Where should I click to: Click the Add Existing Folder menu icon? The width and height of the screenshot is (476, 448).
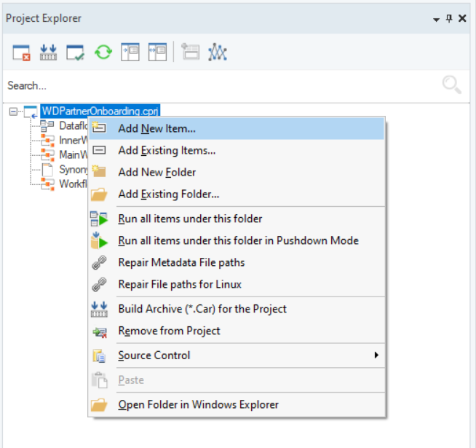(99, 194)
